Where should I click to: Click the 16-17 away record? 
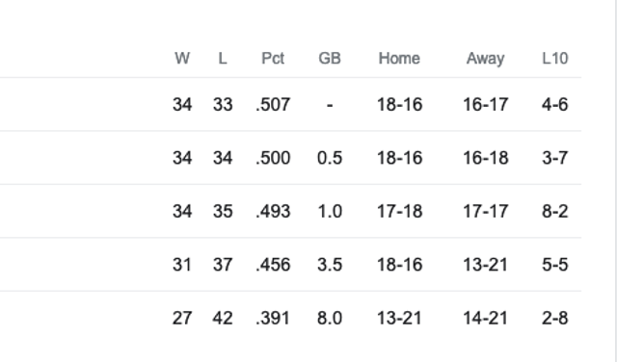(486, 105)
